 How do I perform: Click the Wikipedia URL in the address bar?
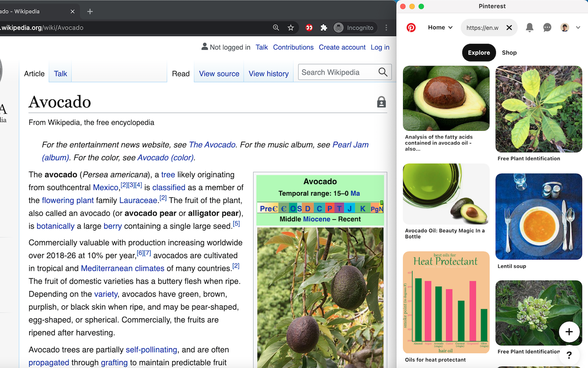[42, 28]
